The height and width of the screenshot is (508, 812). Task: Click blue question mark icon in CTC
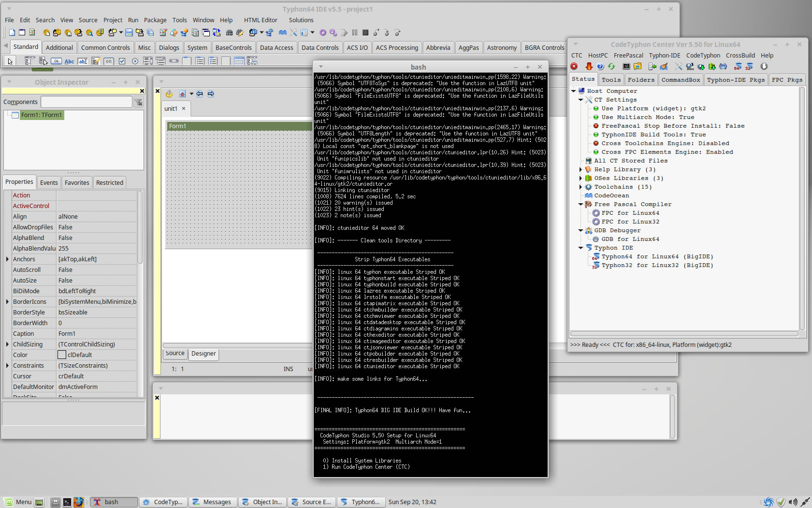point(600,66)
